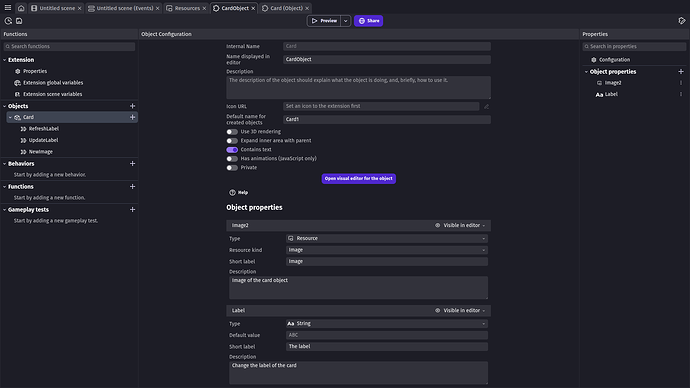Click the Search in properties field
The width and height of the screenshot is (690, 388).
(x=634, y=47)
